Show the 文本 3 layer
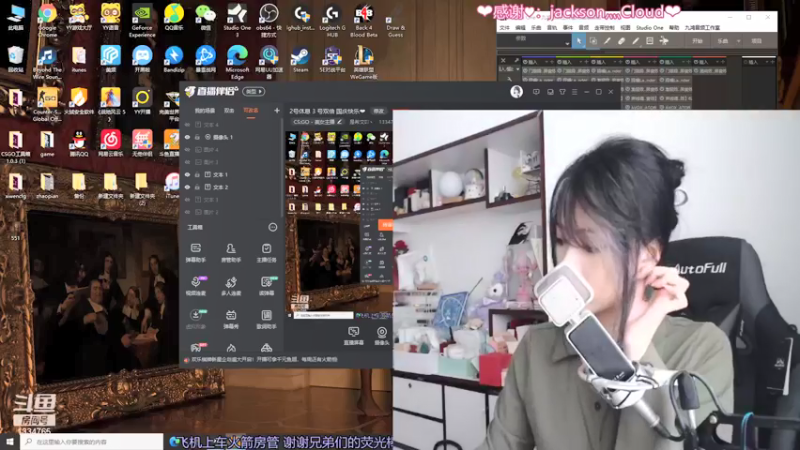 pyautogui.click(x=187, y=199)
